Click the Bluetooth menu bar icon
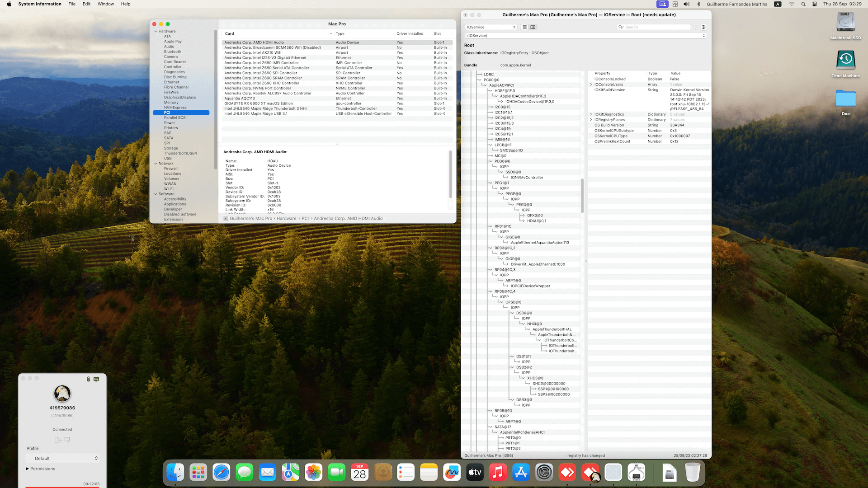Viewport: 868px width, 488px height. pos(698,4)
